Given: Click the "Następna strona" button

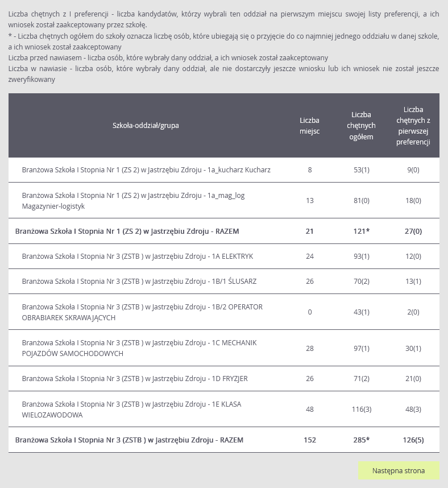Looking at the screenshot, I should 399,471.
